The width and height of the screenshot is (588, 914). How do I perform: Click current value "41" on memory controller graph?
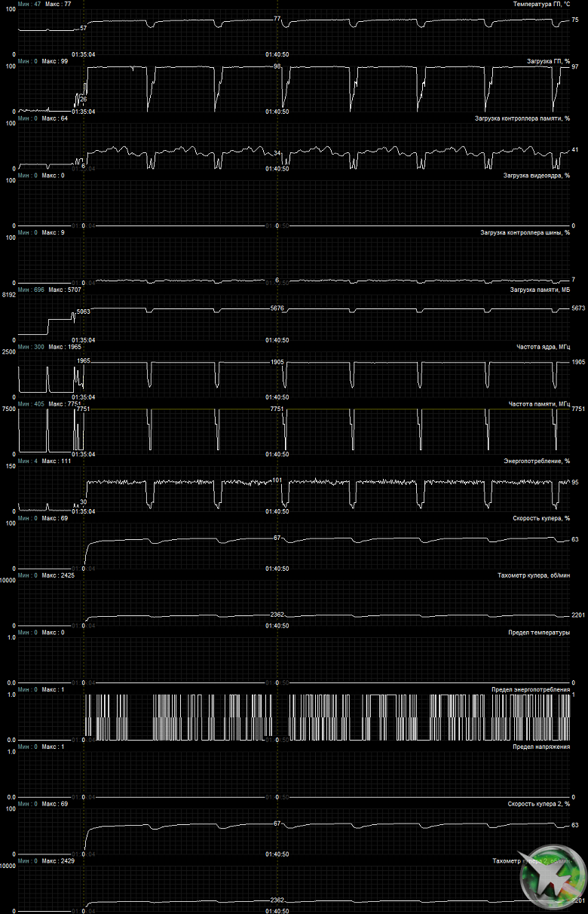tap(575, 150)
